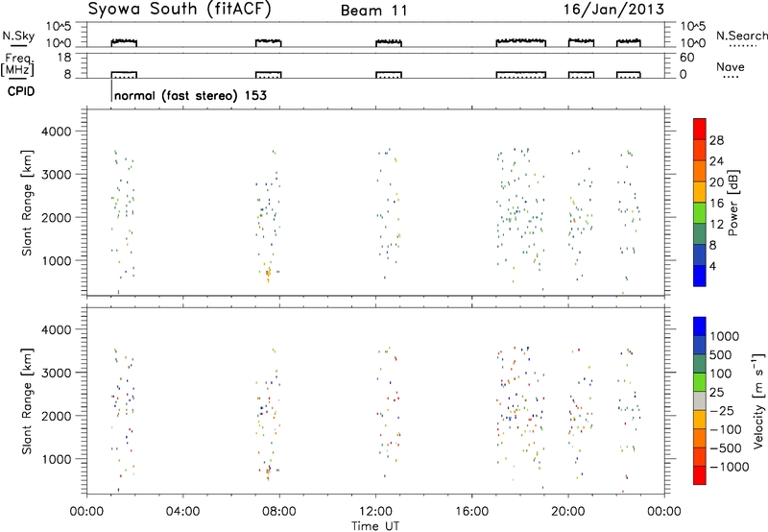Viewport: 768px width, 532px height.
Task: Click the '-25' Velocity colorbar value
Action: (x=722, y=410)
